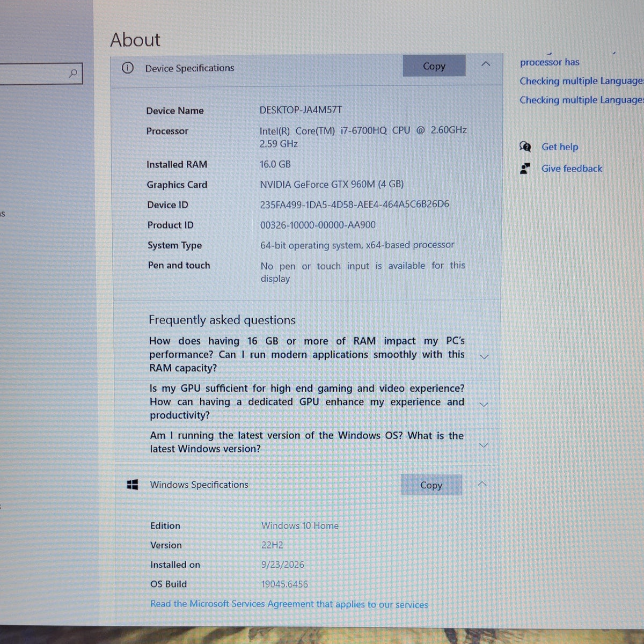
Task: Expand the 16 GB RAM performance question
Action: (x=484, y=356)
